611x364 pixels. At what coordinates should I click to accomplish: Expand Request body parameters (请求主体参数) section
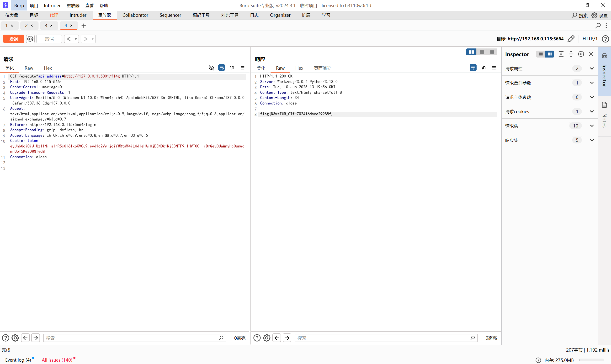coord(549,97)
